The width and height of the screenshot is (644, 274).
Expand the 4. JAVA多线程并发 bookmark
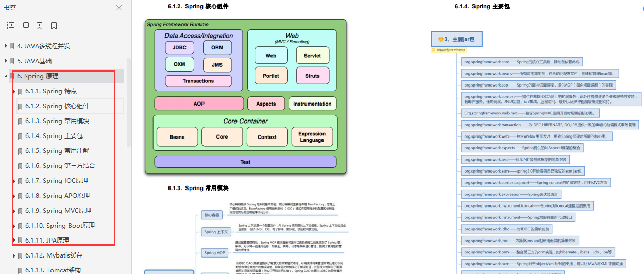coord(6,46)
